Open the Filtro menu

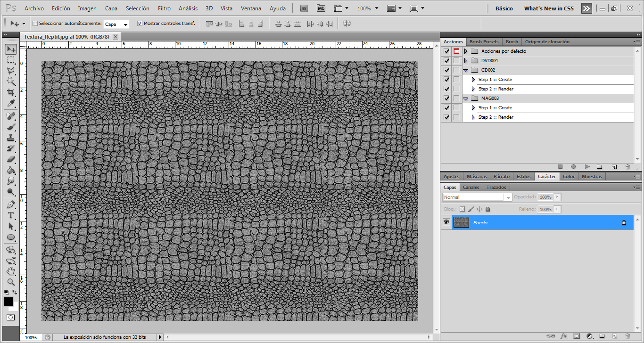[x=165, y=8]
